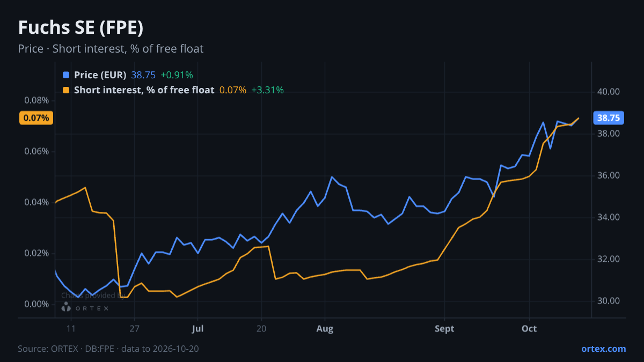Screen dimensions: 644x362
Task: Click the 36.00 right axis label
Action: 609,175
